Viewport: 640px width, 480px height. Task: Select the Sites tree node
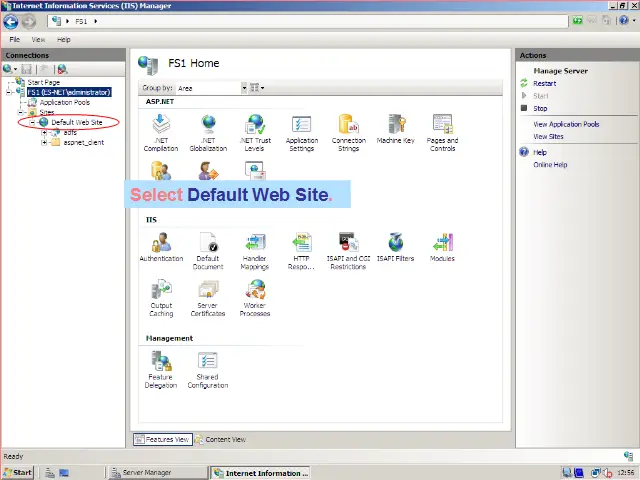[x=47, y=112]
